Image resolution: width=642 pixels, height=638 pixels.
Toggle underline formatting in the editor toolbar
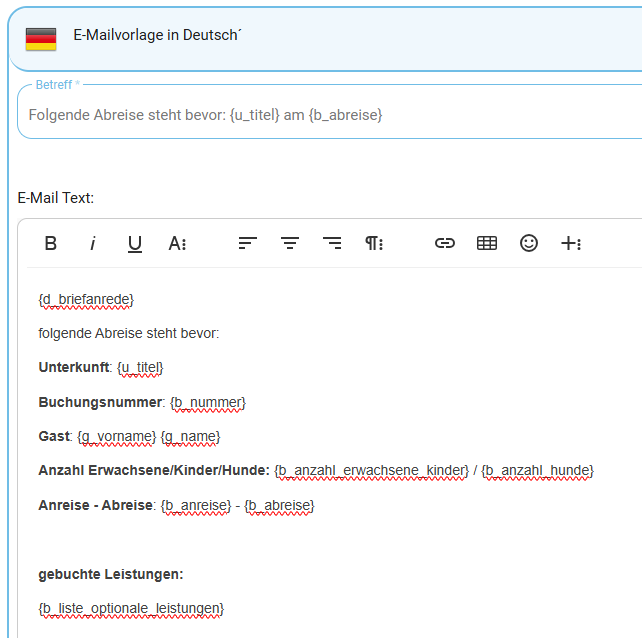(135, 243)
